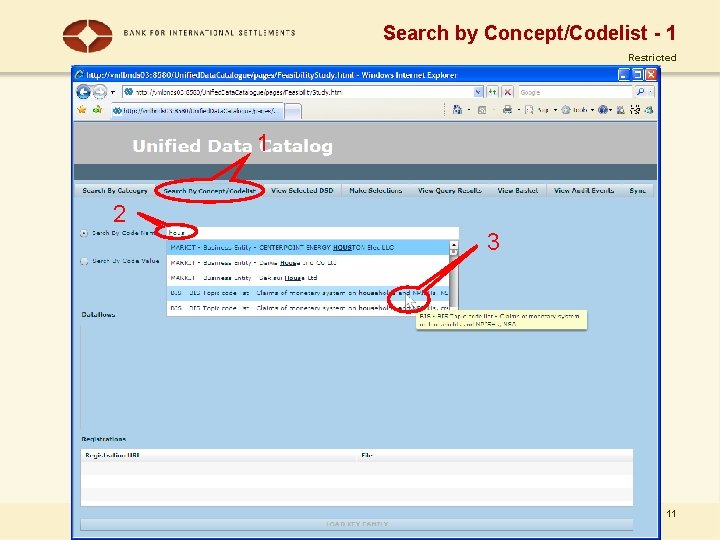Open the Page menu in command bar
This screenshot has width=720, height=540.
pos(540,110)
